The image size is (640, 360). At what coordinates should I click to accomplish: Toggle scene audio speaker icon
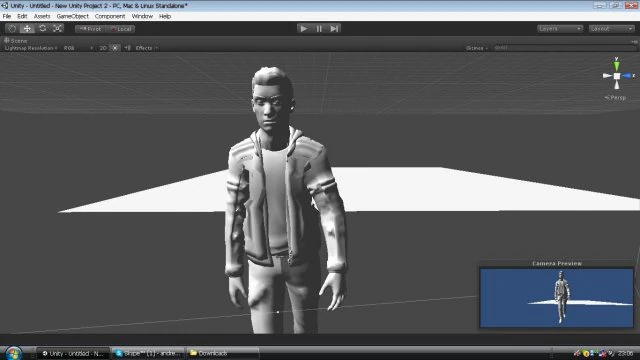(x=128, y=48)
